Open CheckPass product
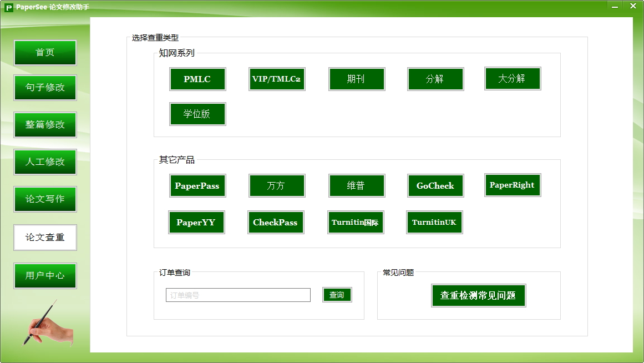Image resolution: width=644 pixels, height=363 pixels. point(276,223)
